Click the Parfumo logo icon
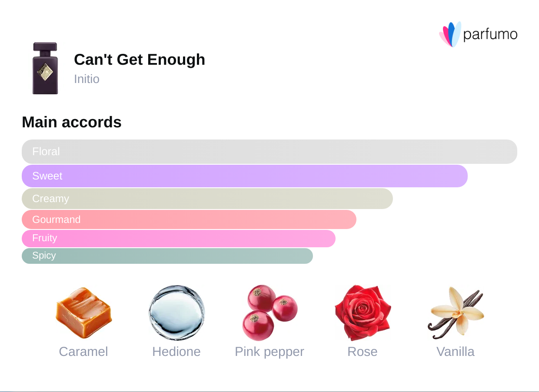The height and width of the screenshot is (392, 539). 450,34
